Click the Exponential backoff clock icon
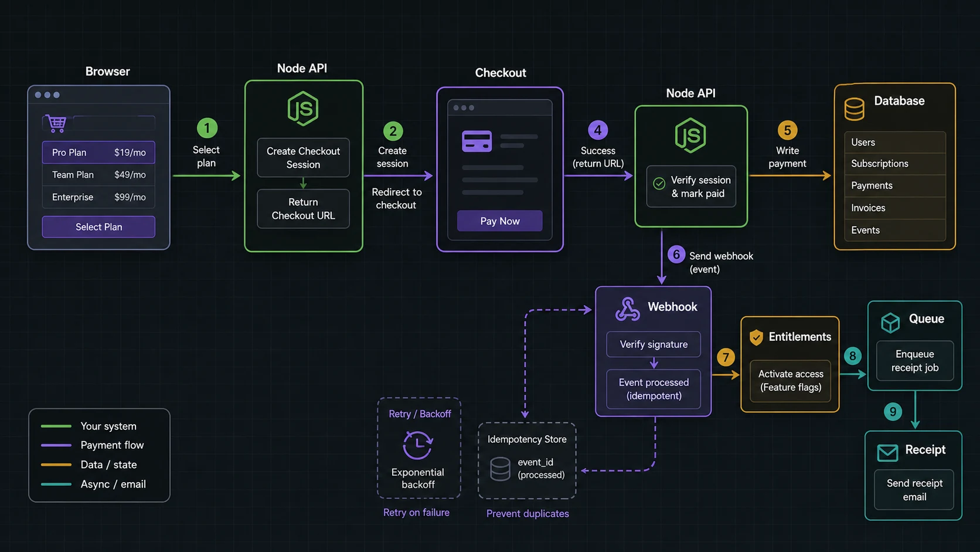The height and width of the screenshot is (552, 980). (417, 445)
